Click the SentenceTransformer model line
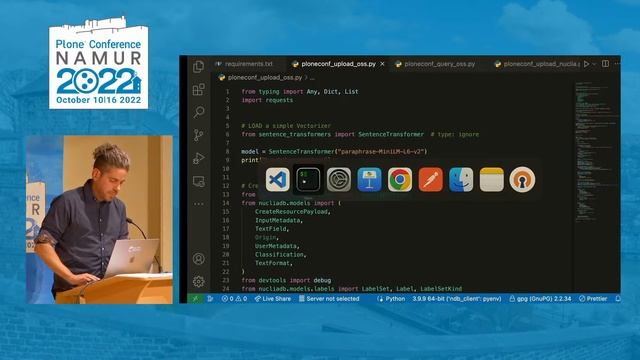Viewport: 640px width, 360px height. [334, 151]
